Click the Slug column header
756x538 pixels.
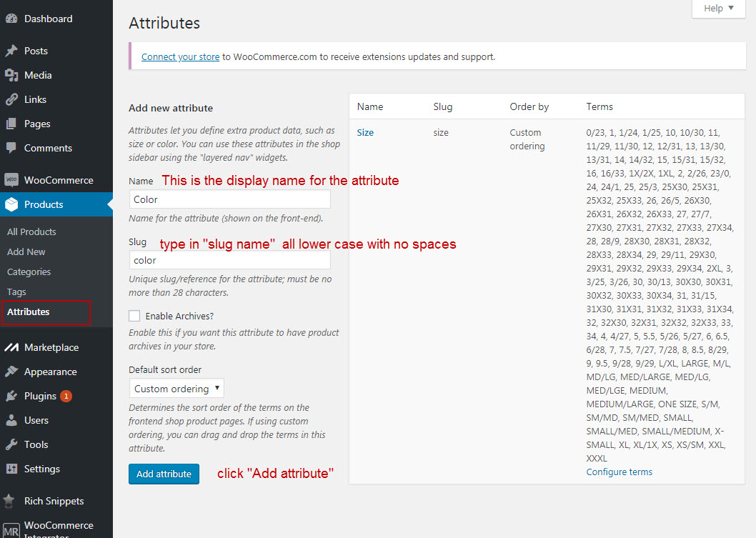click(x=442, y=106)
